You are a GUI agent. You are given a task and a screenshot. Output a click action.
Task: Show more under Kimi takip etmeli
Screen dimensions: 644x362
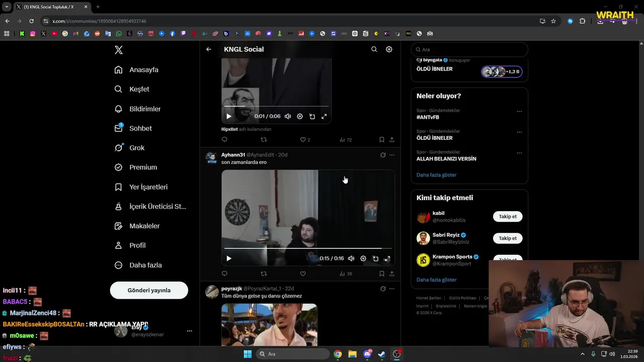point(437,280)
